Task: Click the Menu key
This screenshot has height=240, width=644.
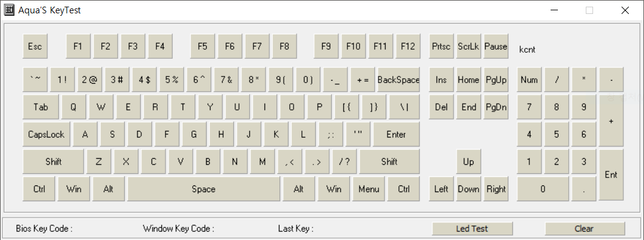Action: point(369,189)
